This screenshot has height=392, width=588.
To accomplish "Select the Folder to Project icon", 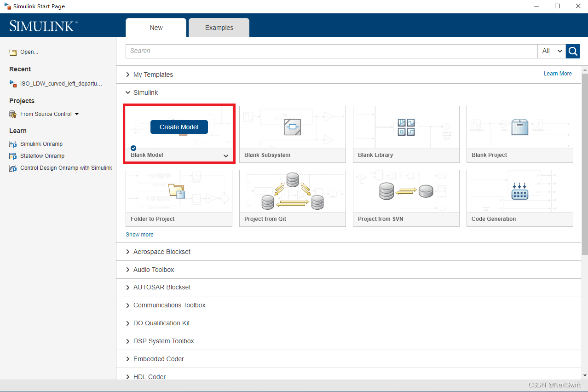I will 177,190.
